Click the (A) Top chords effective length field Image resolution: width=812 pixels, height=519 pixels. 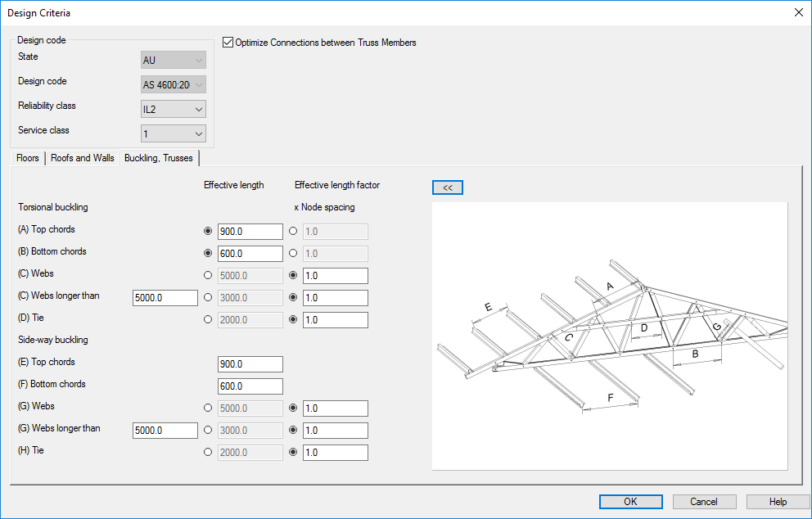pos(250,232)
